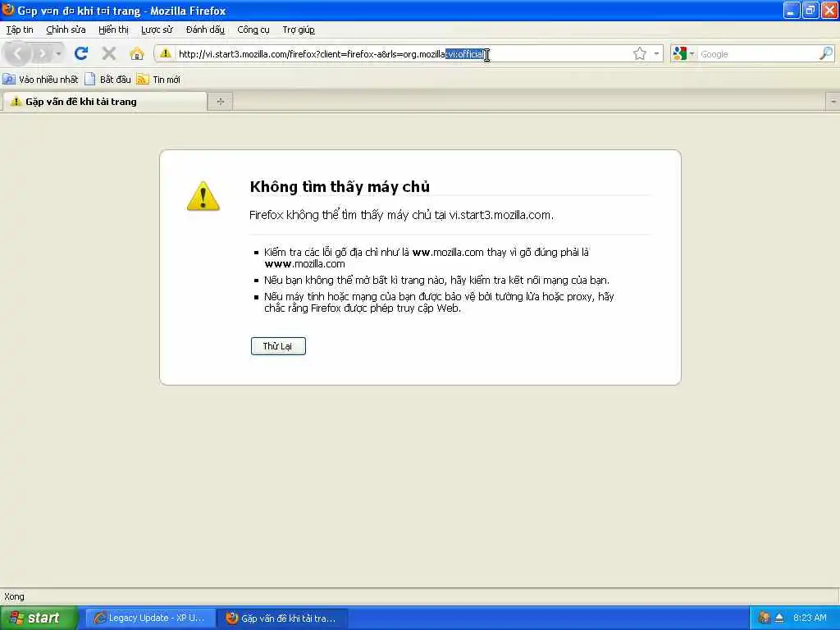The image size is (840, 630).
Task: Open the Tin mới feed bookmark
Action: click(x=158, y=80)
